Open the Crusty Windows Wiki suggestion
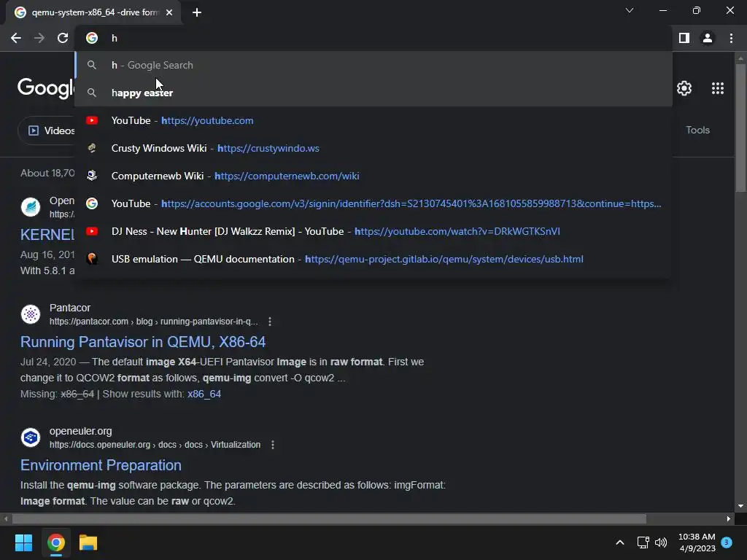The height and width of the screenshot is (560, 747). point(373,148)
